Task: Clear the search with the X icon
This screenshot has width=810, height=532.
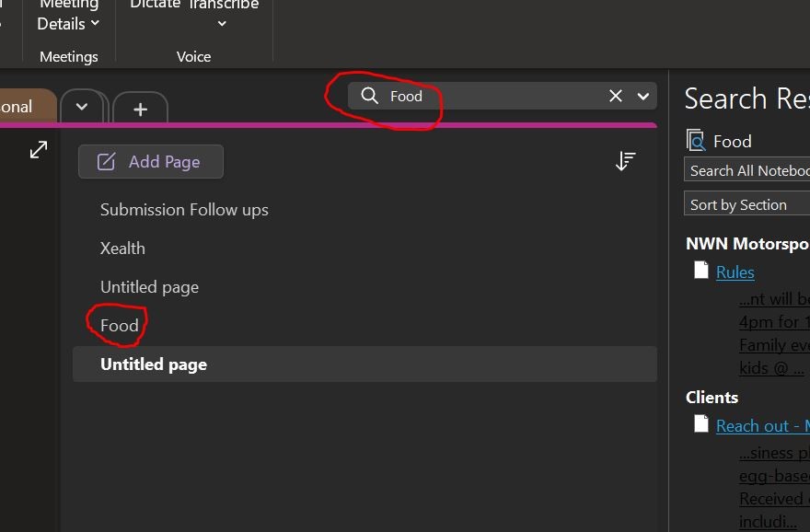Action: pyautogui.click(x=615, y=96)
